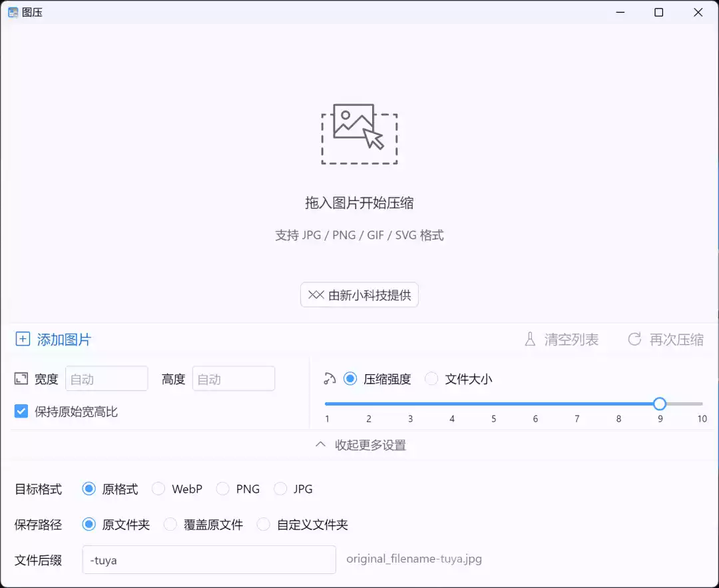Click the 文件后缀 suffix text field
The width and height of the screenshot is (719, 588).
pos(209,560)
